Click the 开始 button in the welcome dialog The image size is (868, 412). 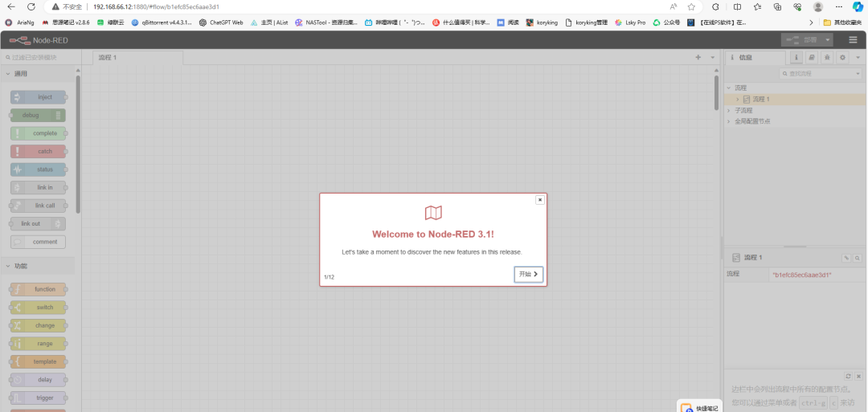[x=528, y=275]
